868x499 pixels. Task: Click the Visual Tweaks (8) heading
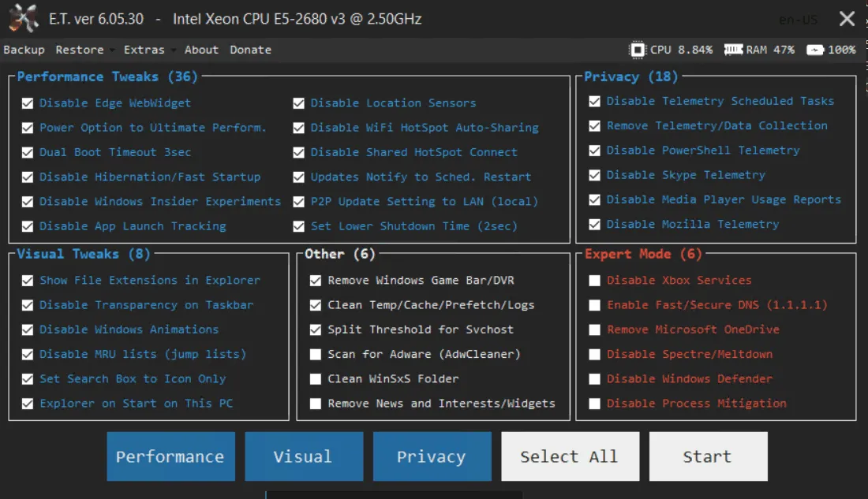point(83,254)
